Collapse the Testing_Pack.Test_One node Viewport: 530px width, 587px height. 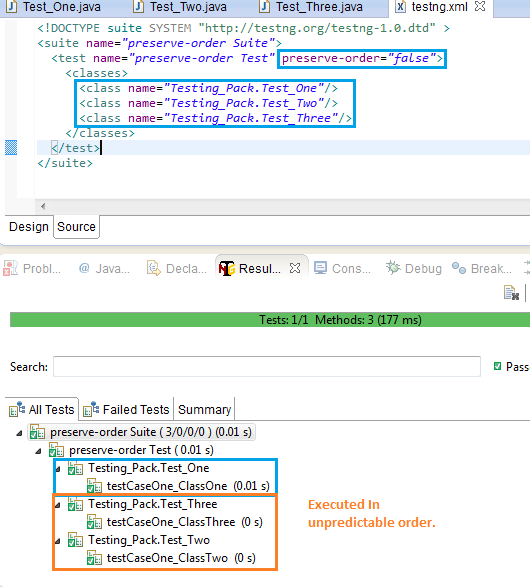coord(58,469)
